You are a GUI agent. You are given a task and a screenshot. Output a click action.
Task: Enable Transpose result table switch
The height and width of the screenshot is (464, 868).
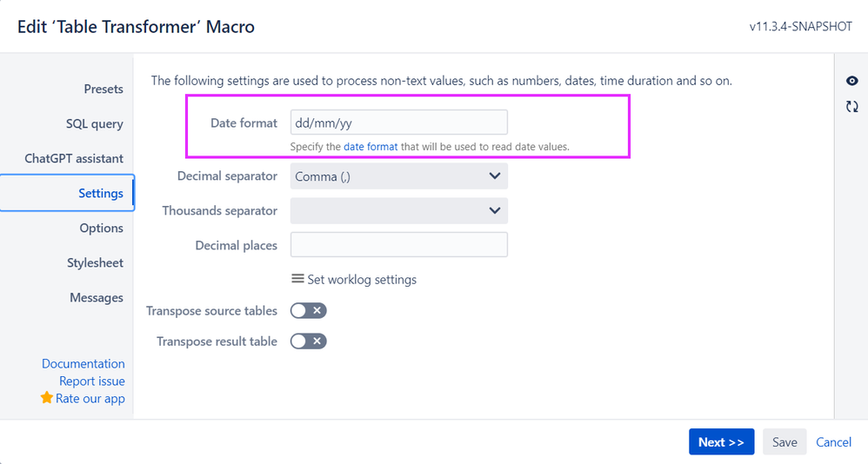(x=309, y=341)
